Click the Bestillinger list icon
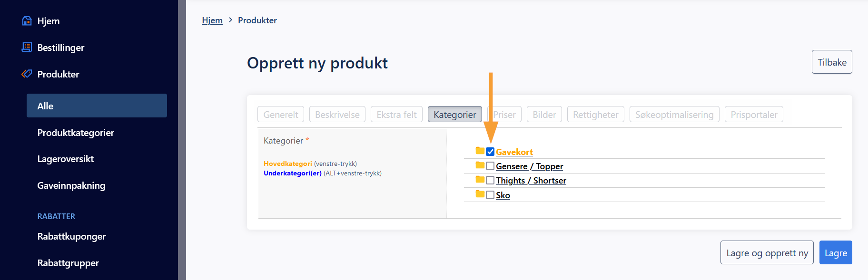The width and height of the screenshot is (868, 280). (27, 48)
